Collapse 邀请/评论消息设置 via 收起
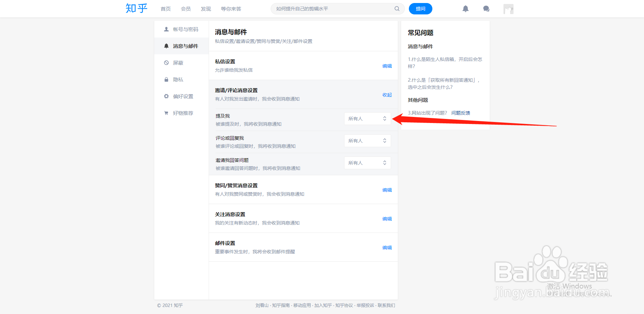 pyautogui.click(x=386, y=95)
